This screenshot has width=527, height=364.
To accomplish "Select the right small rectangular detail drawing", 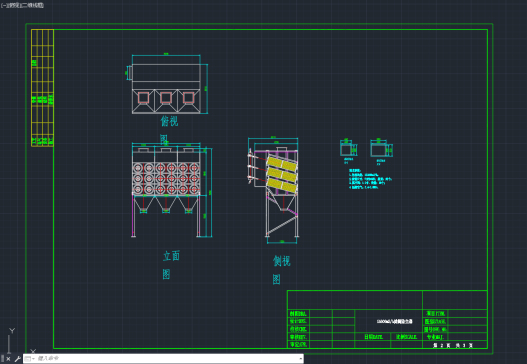I will point(381,148).
